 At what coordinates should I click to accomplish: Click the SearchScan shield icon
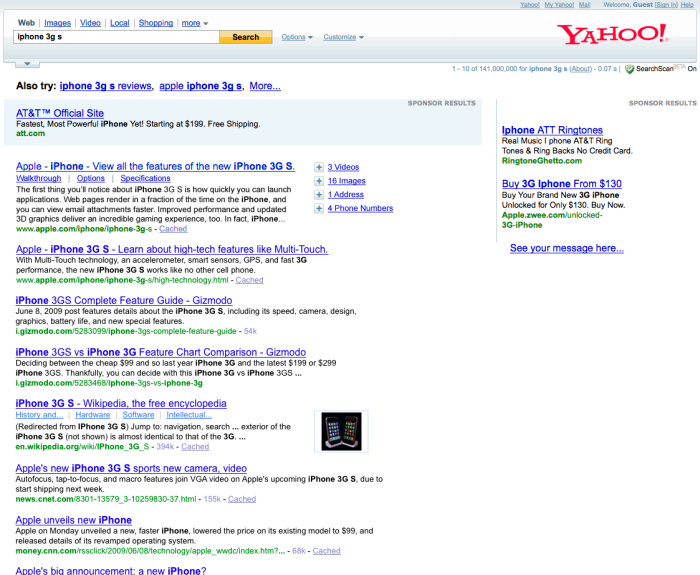(629, 69)
